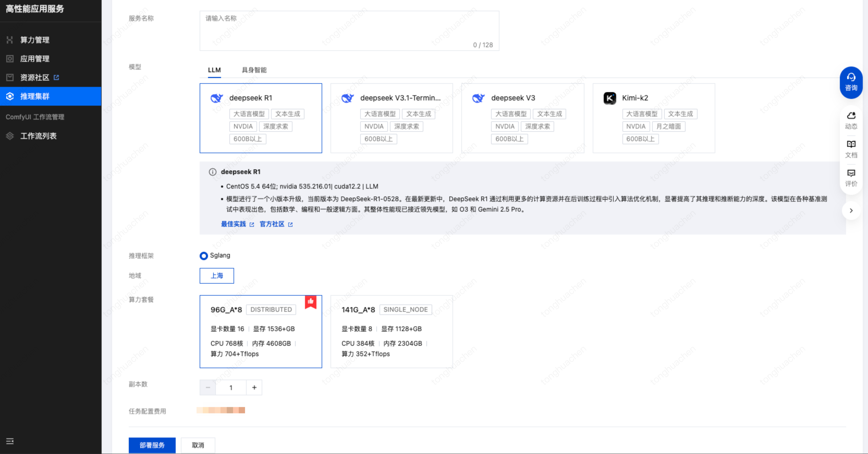Click the 咨询 headset support icon

point(851,82)
